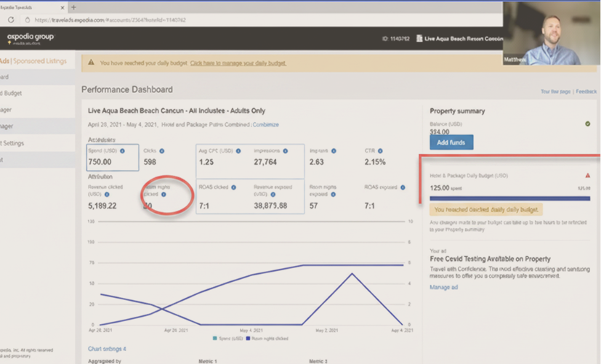Screen dimensions: 601x364
Task: Open info icon next to Revenue clicked
Action: pos(107,195)
